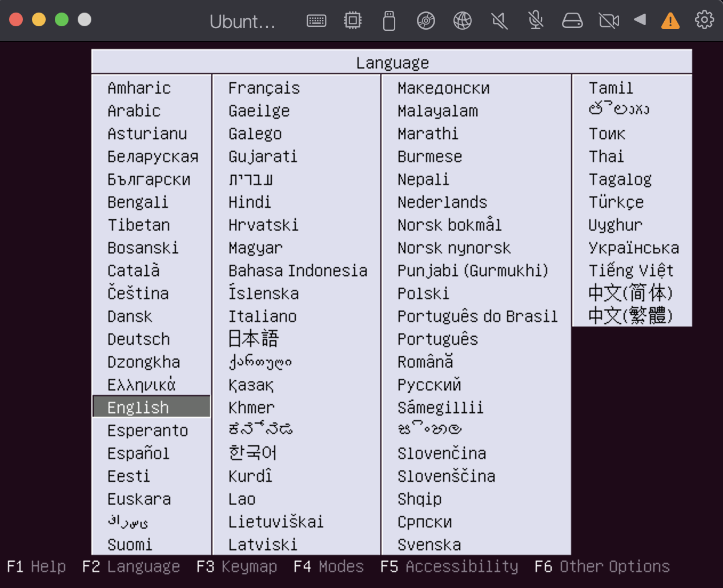Select Magyar language
This screenshot has height=588, width=723.
tap(255, 248)
